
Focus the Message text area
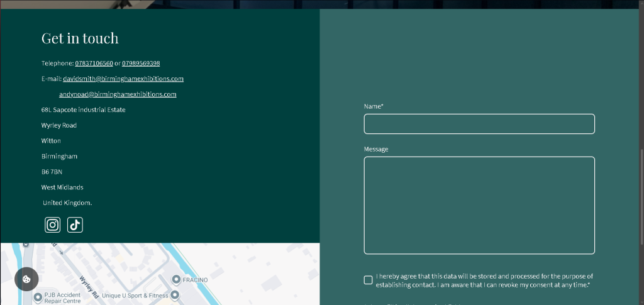click(479, 205)
